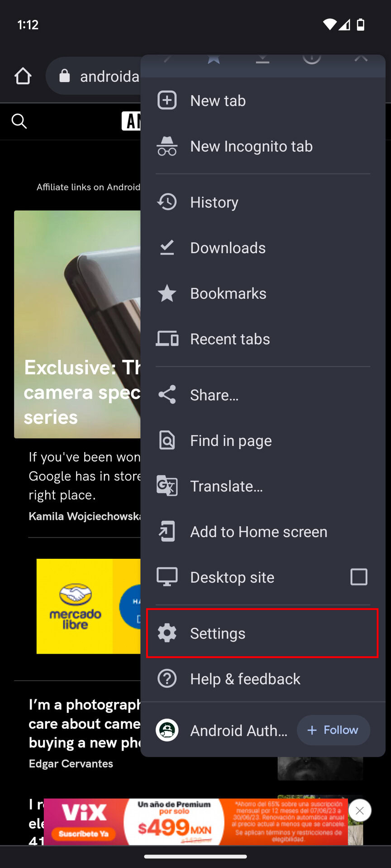
Task: Tap the 1:12 clock in status bar
Action: (x=28, y=24)
